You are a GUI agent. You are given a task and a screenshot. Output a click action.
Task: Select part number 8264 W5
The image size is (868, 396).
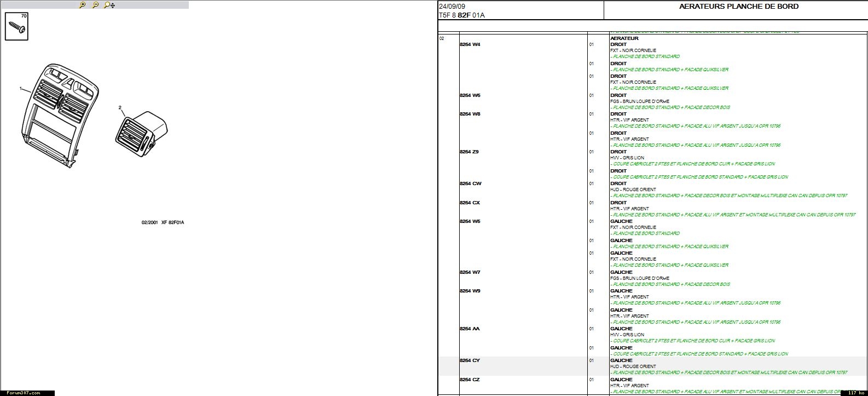pyautogui.click(x=470, y=95)
